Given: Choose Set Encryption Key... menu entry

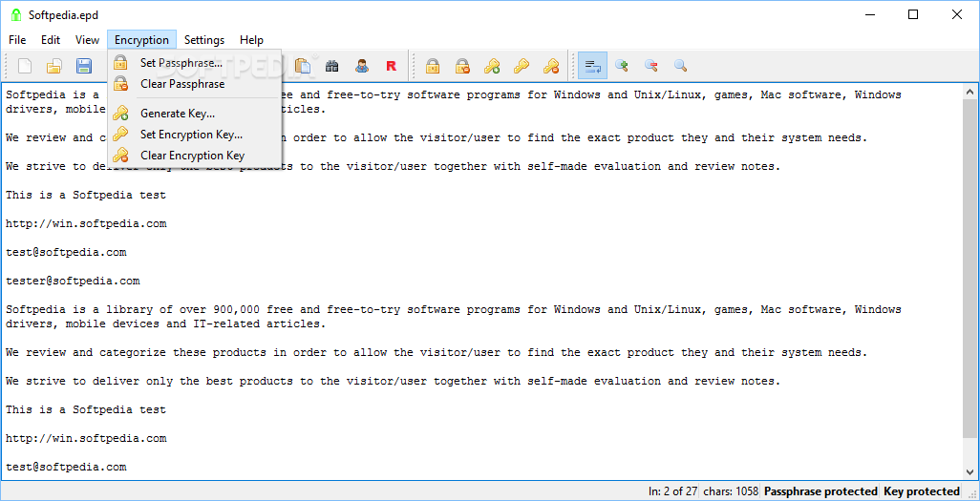Looking at the screenshot, I should click(195, 135).
